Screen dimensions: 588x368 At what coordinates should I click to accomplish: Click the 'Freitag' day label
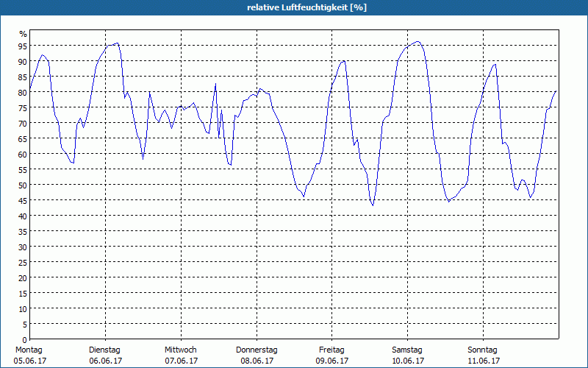tap(331, 350)
